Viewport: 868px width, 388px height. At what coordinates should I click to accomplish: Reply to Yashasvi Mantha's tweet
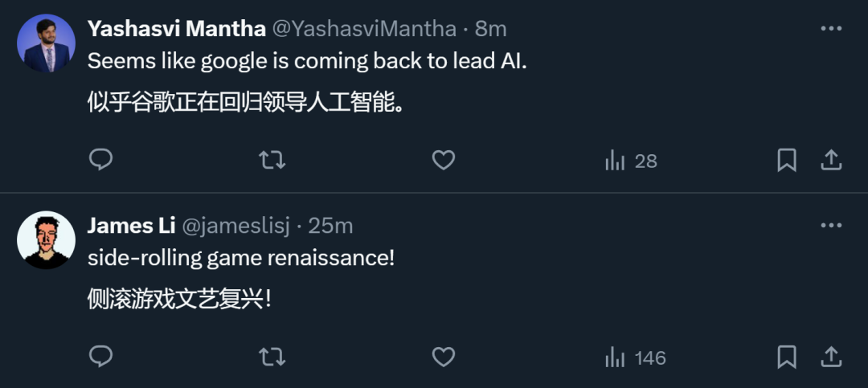click(100, 160)
